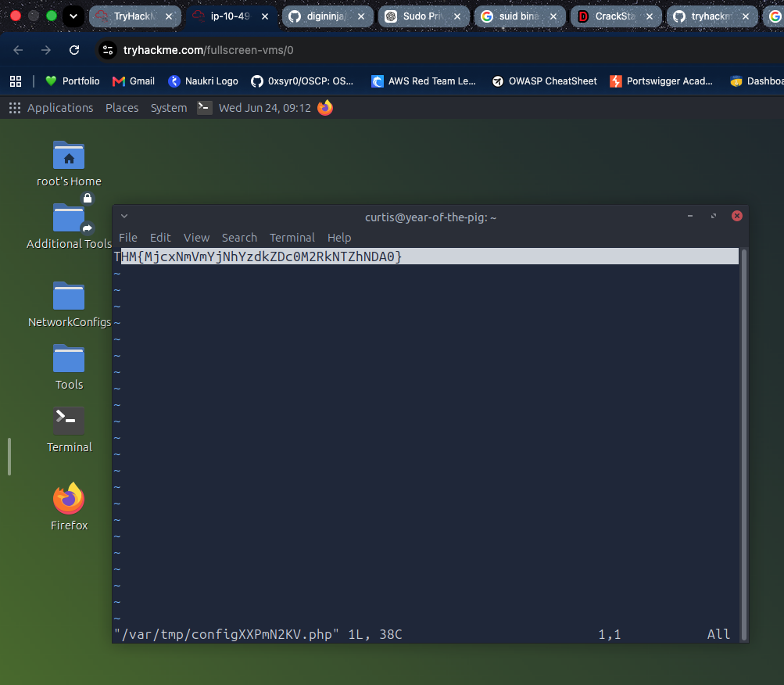784x685 pixels.
Task: Open the 0xsyr0/OSCP bookmark
Action: [303, 81]
